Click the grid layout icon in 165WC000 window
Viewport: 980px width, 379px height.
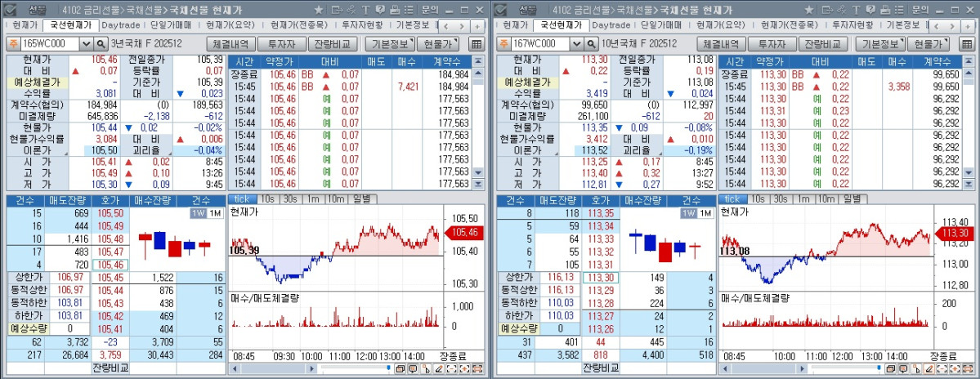click(476, 44)
